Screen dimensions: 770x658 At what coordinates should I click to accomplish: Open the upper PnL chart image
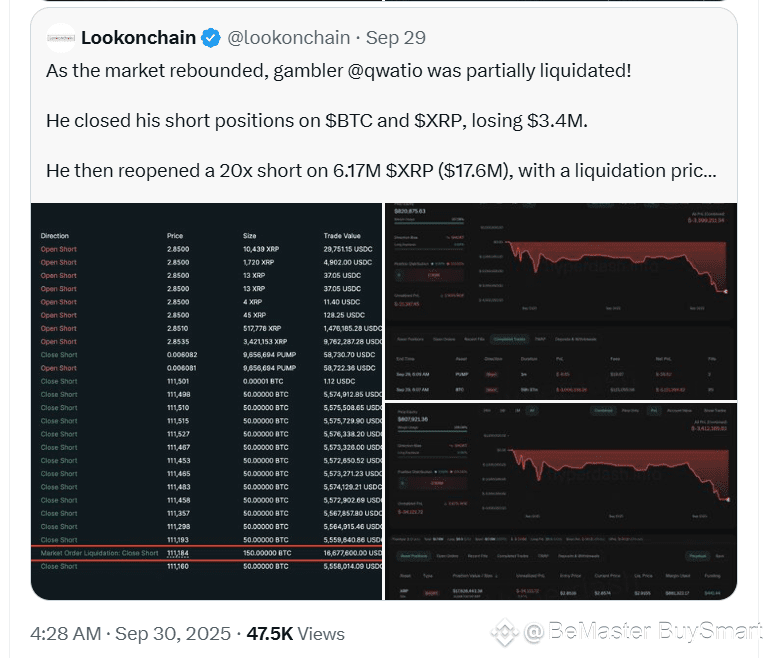coord(561,302)
